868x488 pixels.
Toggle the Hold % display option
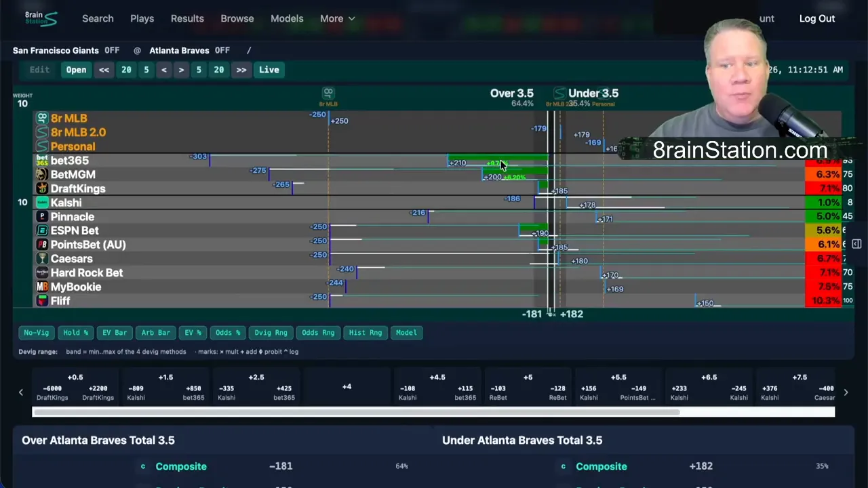(x=75, y=333)
